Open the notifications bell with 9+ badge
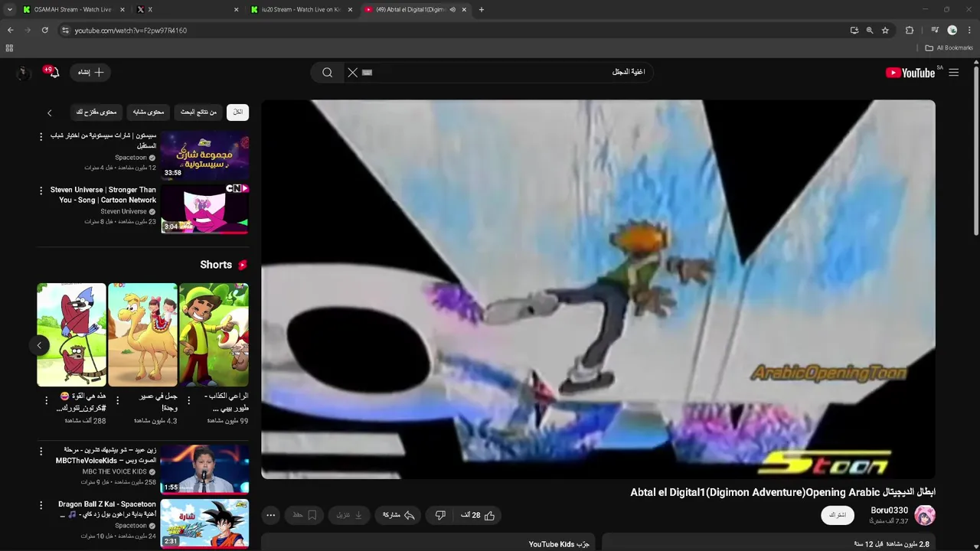 pos(53,73)
